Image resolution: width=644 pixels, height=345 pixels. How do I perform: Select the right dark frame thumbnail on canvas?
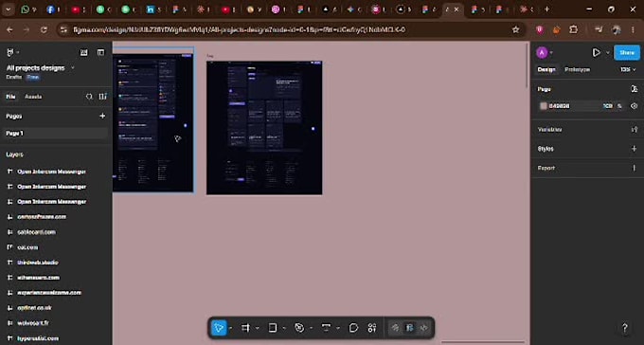tap(264, 127)
